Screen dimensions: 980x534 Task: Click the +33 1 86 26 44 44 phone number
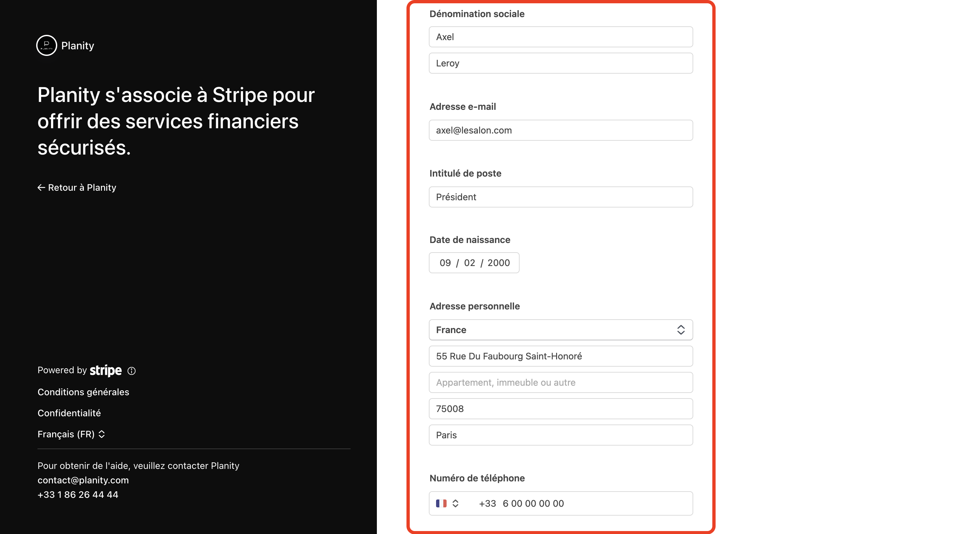tap(78, 495)
